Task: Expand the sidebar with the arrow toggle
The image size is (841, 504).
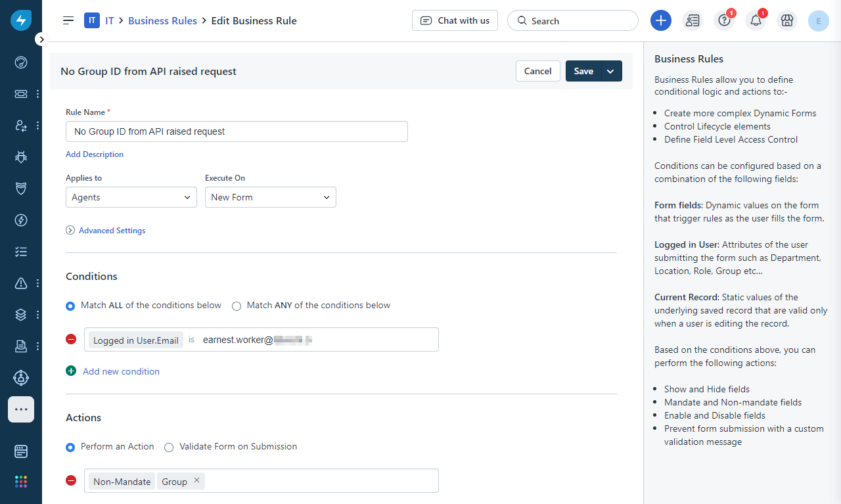Action: [41, 39]
